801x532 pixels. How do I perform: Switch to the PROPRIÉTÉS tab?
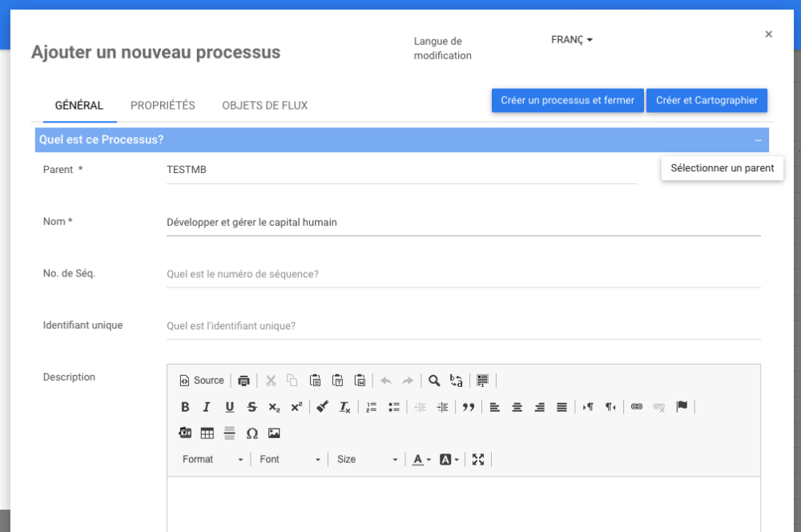163,105
